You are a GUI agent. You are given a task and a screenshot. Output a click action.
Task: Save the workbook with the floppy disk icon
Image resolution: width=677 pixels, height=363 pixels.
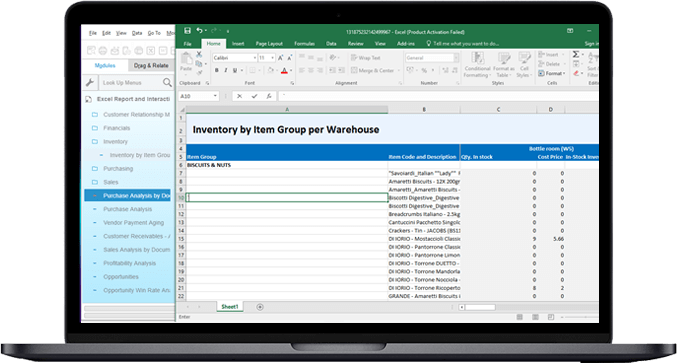tap(187, 31)
